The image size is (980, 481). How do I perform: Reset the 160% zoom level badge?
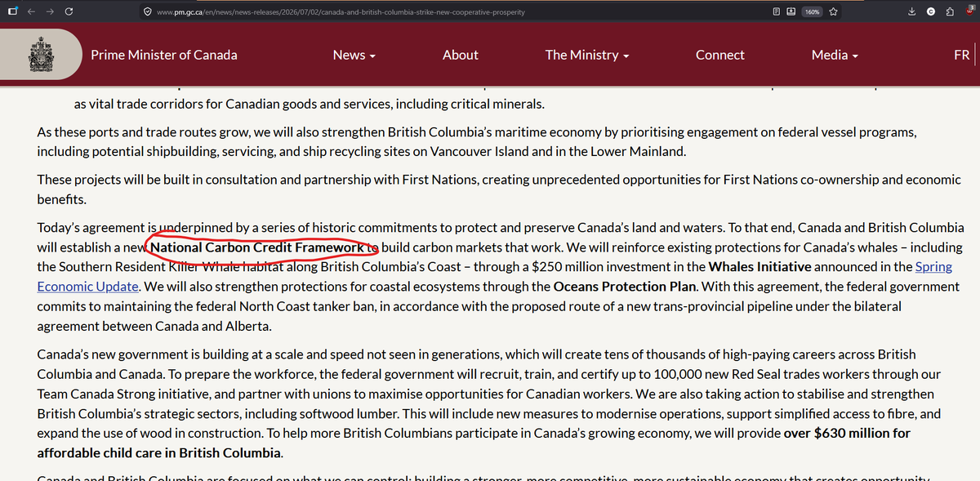(812, 12)
